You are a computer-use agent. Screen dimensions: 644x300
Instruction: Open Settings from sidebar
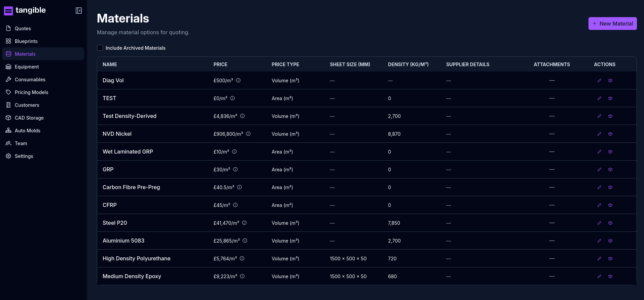click(x=43, y=156)
